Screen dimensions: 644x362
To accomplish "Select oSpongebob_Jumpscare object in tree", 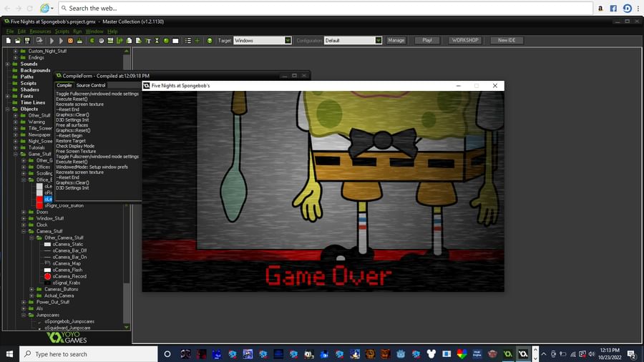I will [69, 321].
